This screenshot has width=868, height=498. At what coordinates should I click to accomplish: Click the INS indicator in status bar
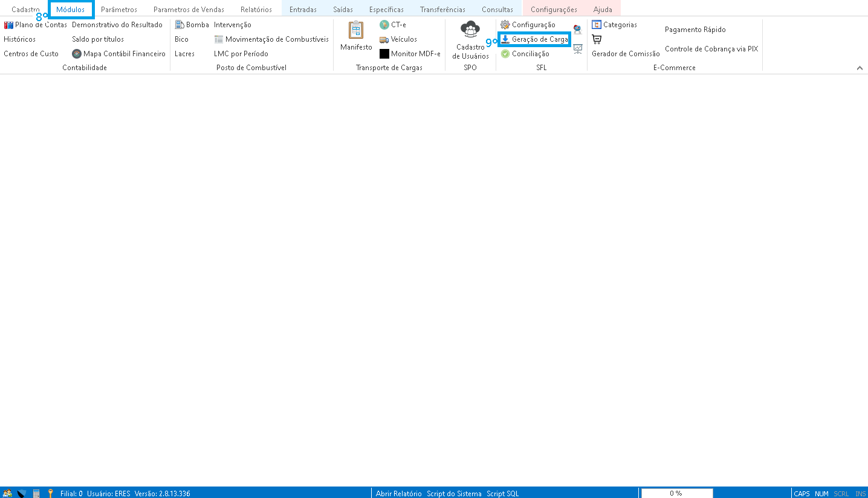[x=860, y=494]
